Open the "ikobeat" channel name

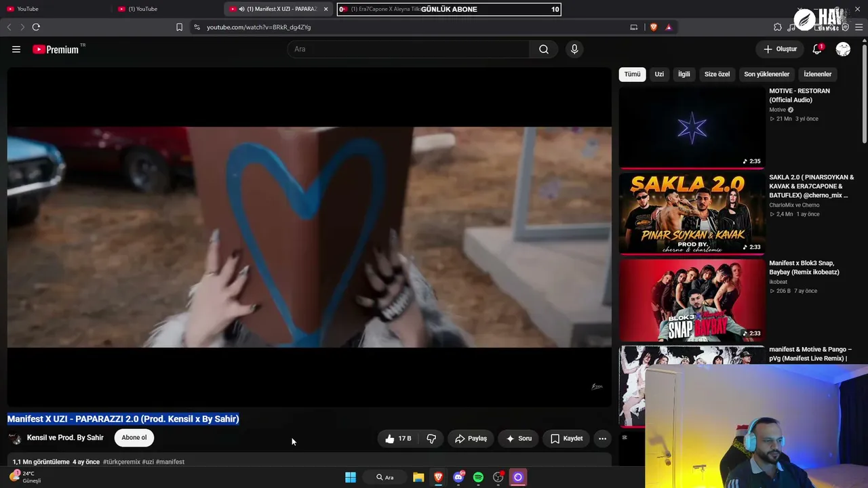tap(778, 282)
